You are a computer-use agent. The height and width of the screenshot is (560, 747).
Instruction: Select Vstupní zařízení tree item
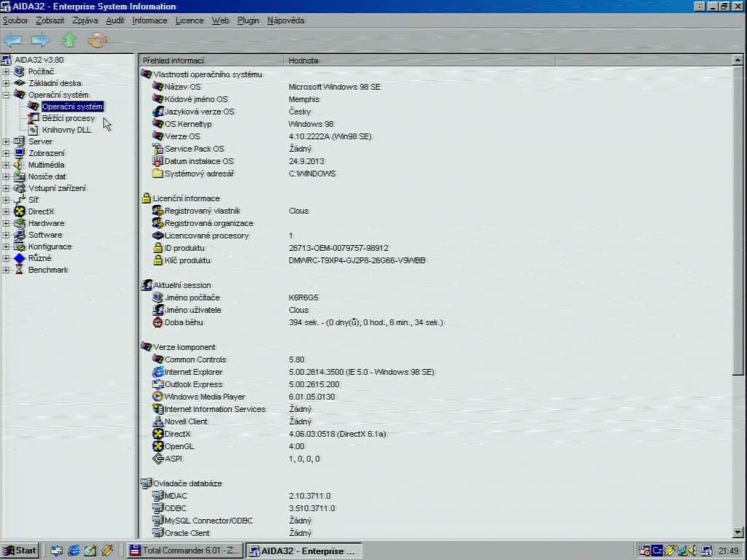[x=57, y=188]
